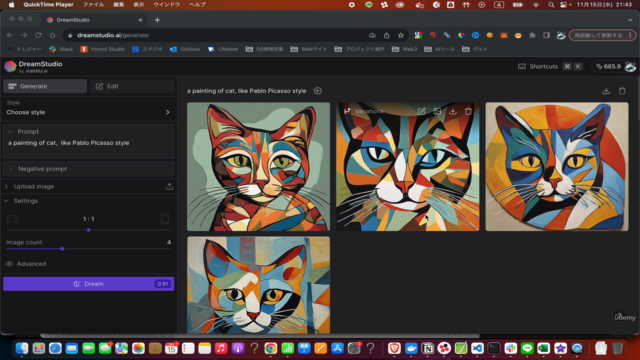Open the browser extensions puzzle icon
The width and height of the screenshot is (640, 360).
tap(532, 35)
